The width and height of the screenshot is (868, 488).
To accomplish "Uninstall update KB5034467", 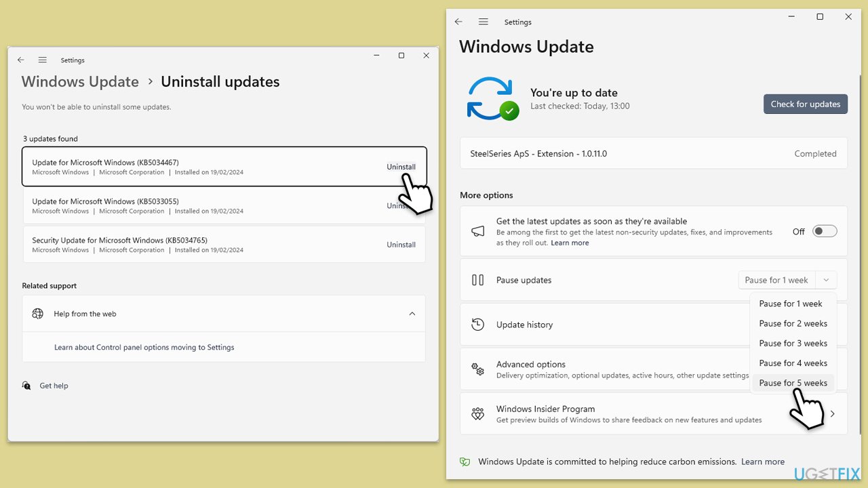I will click(401, 167).
